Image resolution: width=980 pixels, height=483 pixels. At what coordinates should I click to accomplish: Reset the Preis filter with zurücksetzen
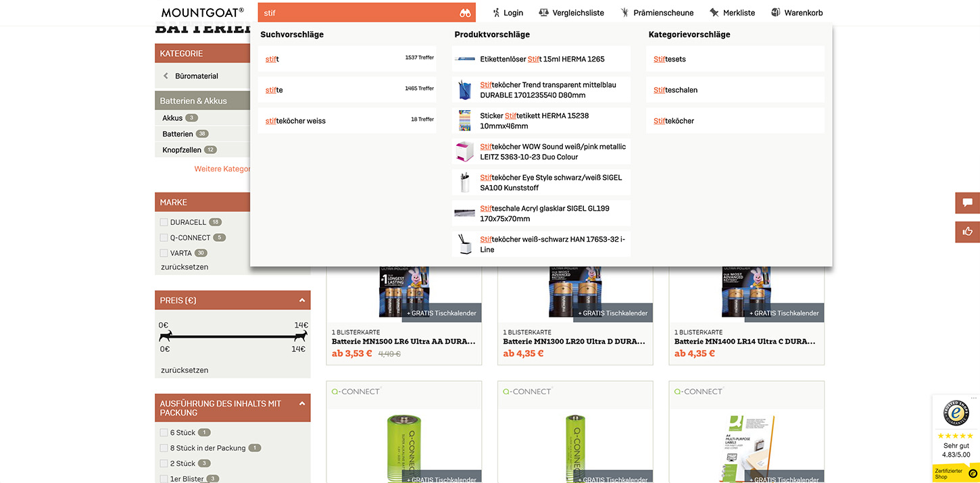(x=185, y=370)
